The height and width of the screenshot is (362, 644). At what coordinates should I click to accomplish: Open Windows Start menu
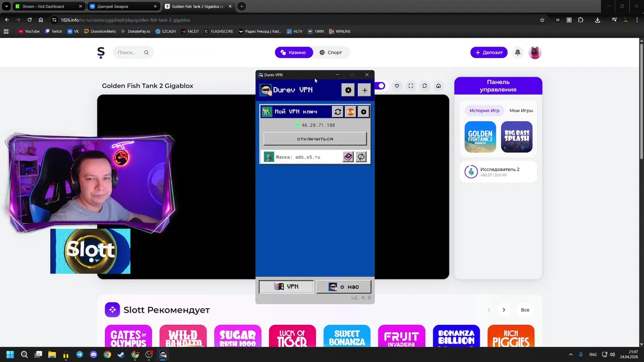tap(10, 354)
